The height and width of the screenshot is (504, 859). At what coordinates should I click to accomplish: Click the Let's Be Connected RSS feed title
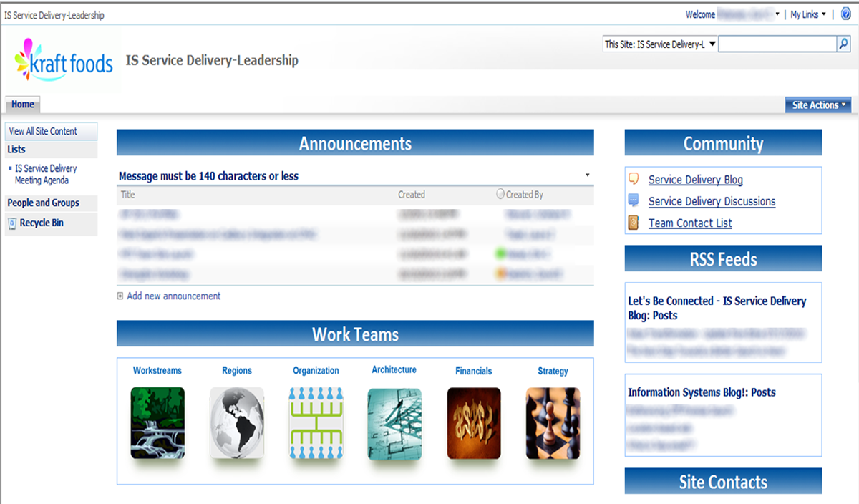(x=717, y=308)
